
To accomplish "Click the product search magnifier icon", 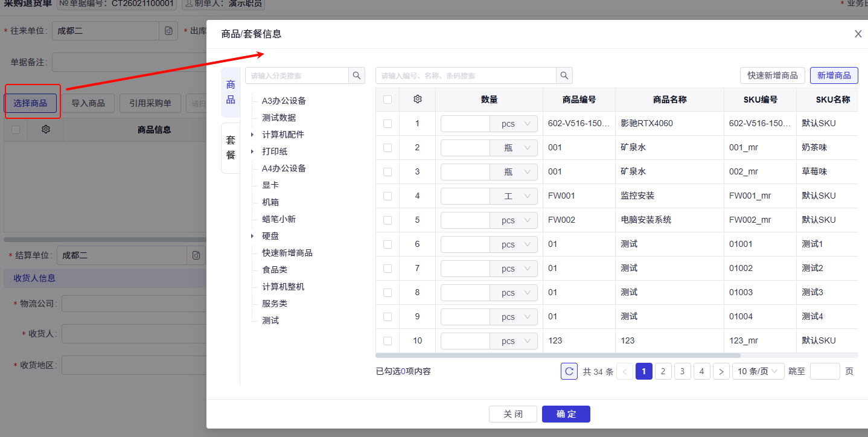I will coord(564,75).
